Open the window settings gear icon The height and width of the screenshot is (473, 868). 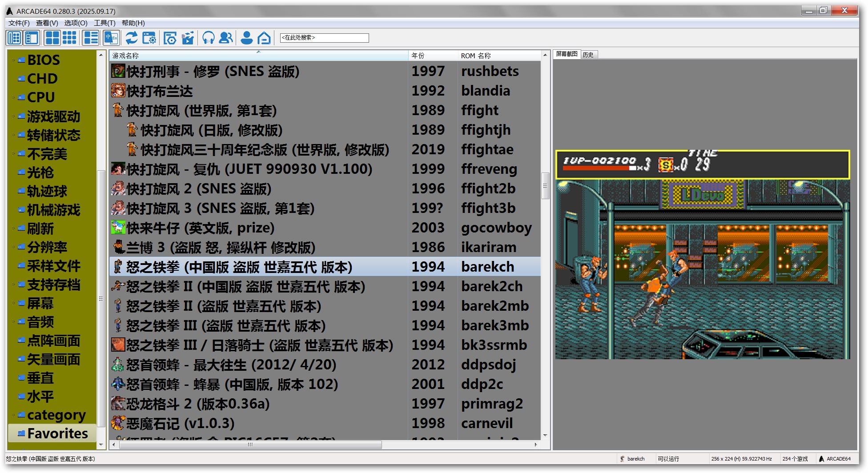point(149,38)
